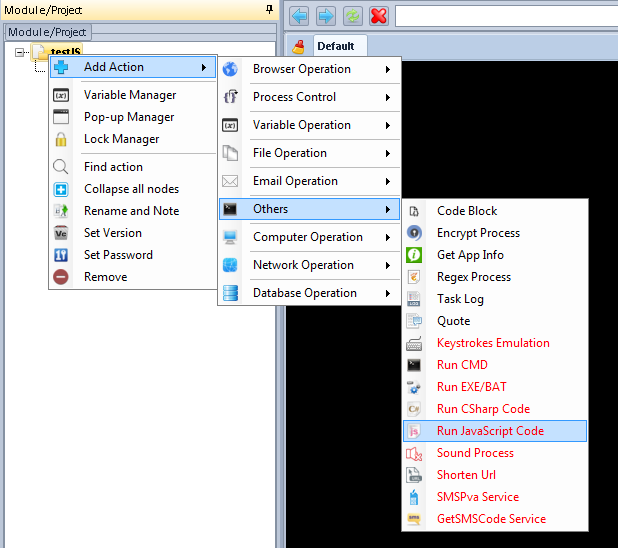618x548 pixels.
Task: Pin the Module/Project panel
Action: click(x=268, y=9)
